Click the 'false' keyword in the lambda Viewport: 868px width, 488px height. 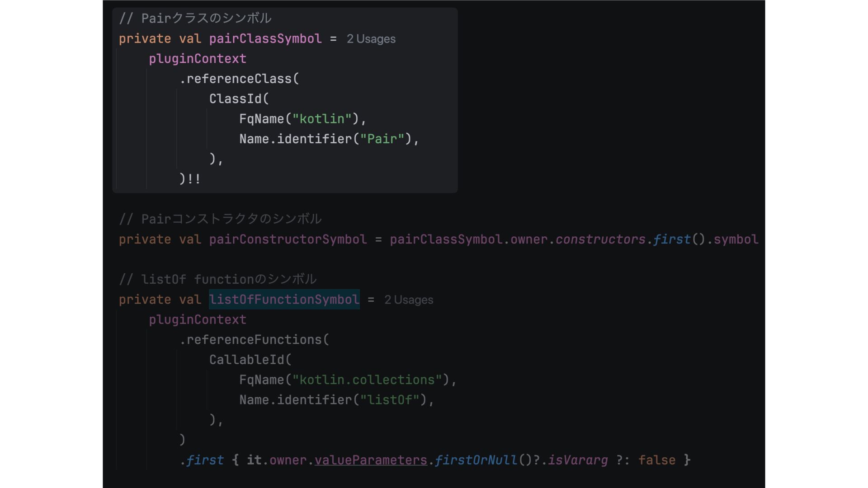(x=656, y=460)
